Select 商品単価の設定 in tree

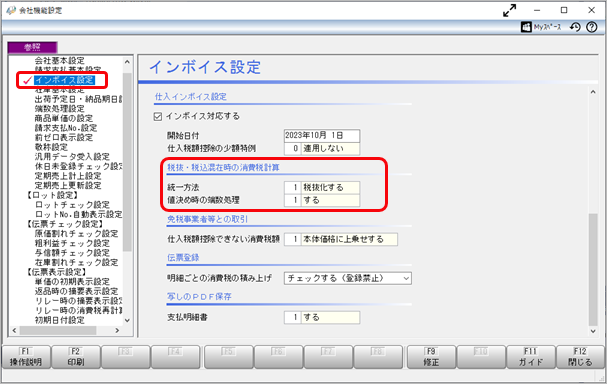coord(64,118)
